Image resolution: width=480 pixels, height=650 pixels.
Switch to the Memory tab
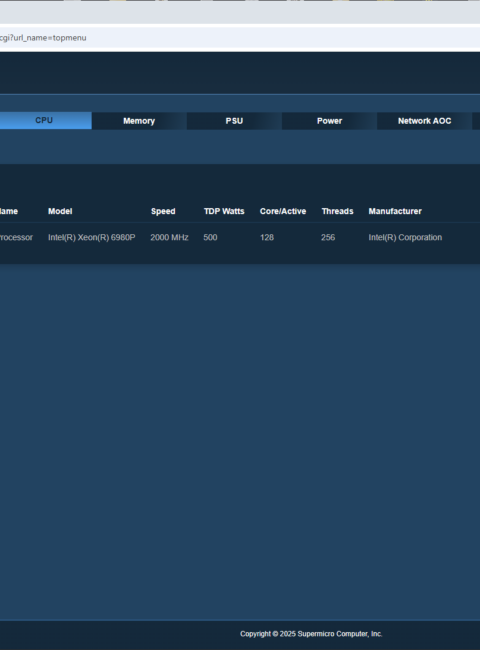coord(139,121)
